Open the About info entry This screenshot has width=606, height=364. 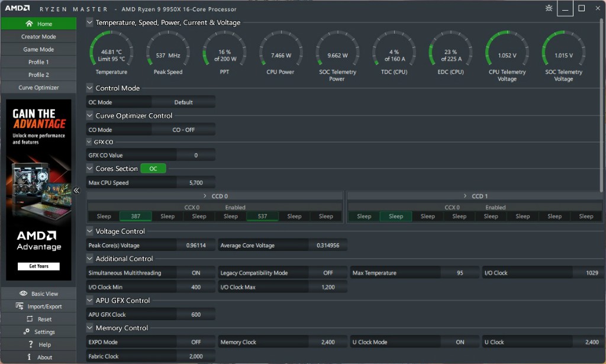click(x=30, y=357)
